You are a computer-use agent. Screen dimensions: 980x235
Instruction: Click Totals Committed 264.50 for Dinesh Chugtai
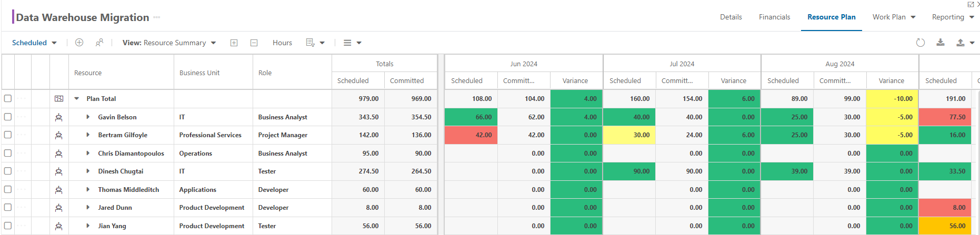point(411,171)
